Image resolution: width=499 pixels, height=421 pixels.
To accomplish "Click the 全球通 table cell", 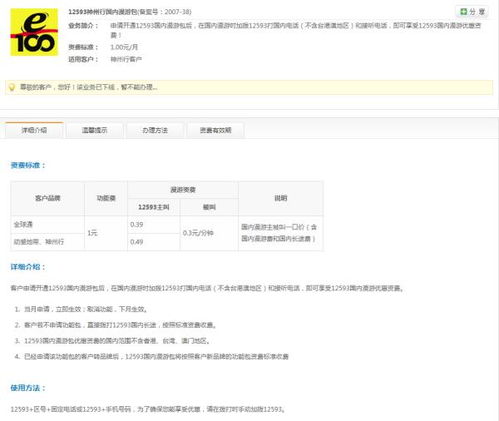I will coord(48,225).
